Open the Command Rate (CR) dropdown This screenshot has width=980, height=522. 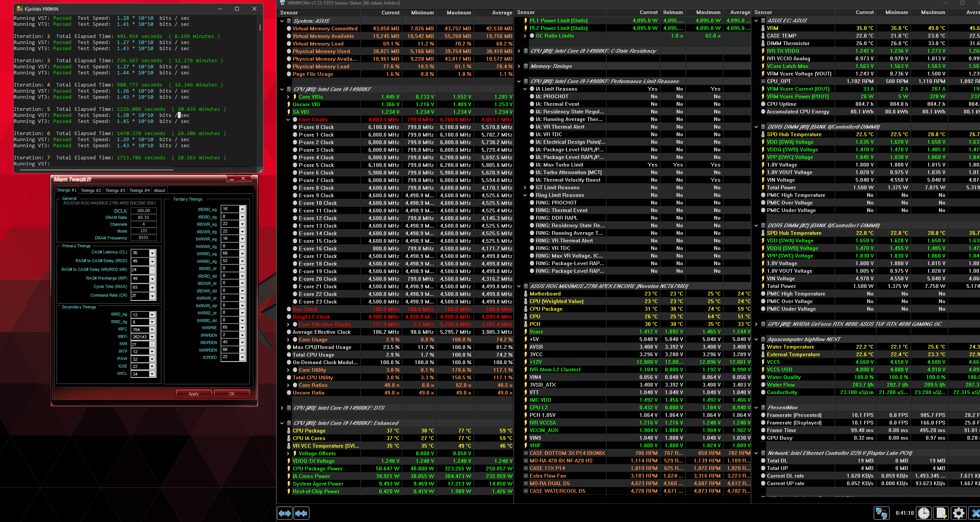tap(152, 296)
